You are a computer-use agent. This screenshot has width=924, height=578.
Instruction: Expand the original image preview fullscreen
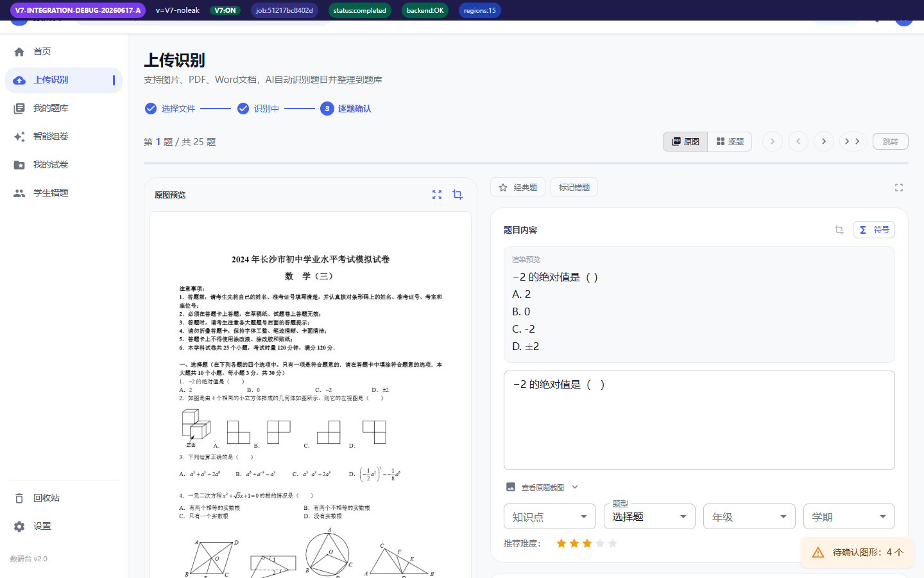tap(437, 195)
